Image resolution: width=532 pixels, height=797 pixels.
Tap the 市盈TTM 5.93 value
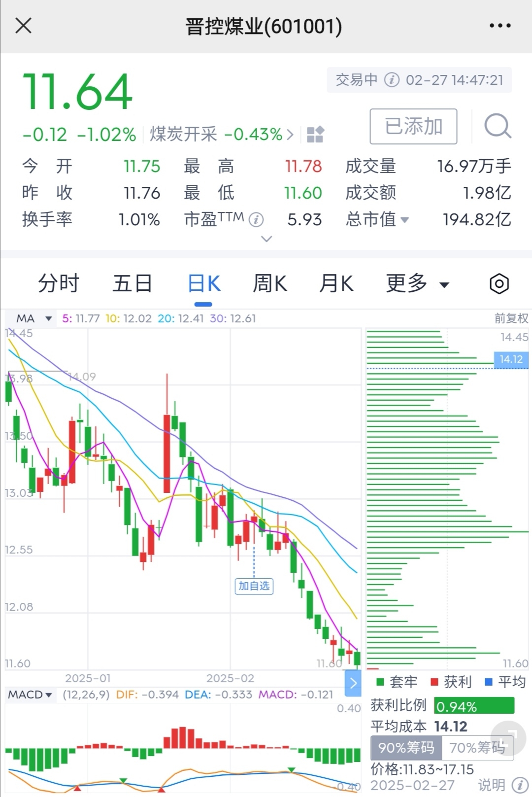(304, 219)
